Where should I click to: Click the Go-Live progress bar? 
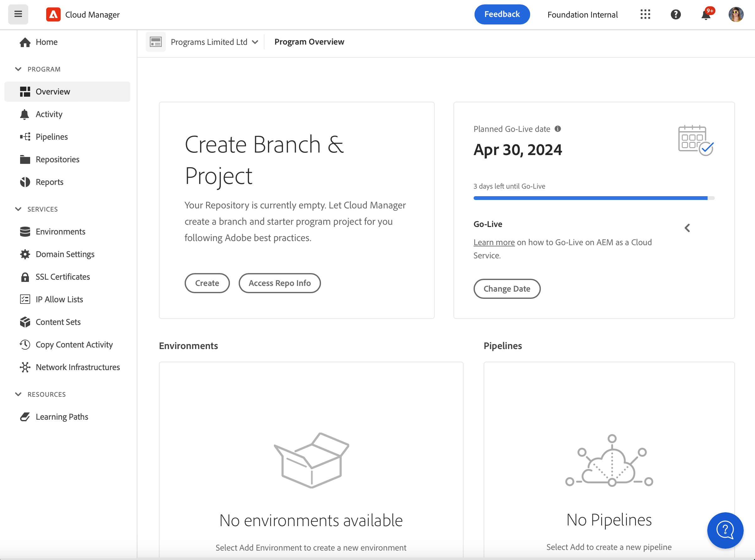[594, 198]
